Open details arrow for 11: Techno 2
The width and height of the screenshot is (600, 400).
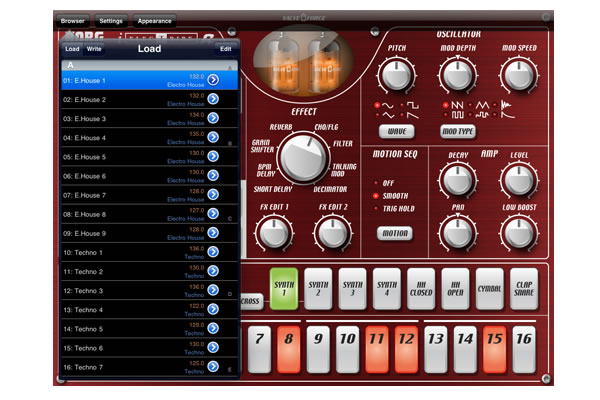coord(213,271)
